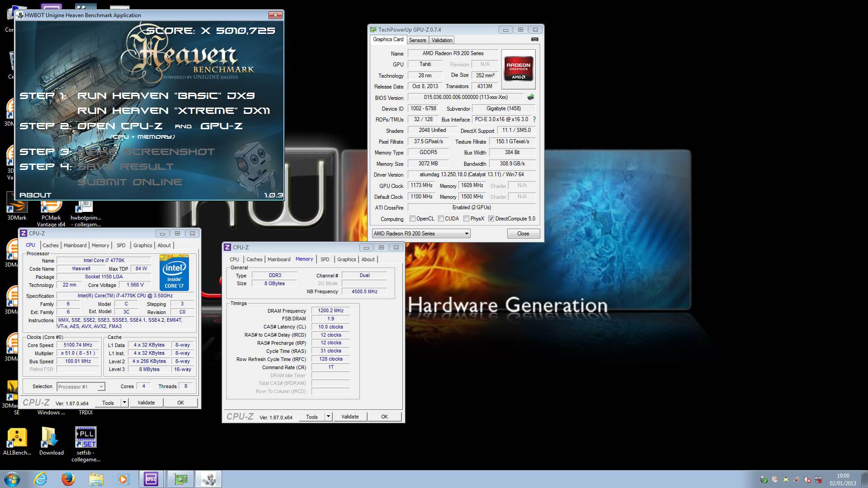
Task: Click the Intel Core i7 logo in CPU-Z
Action: 174,272
